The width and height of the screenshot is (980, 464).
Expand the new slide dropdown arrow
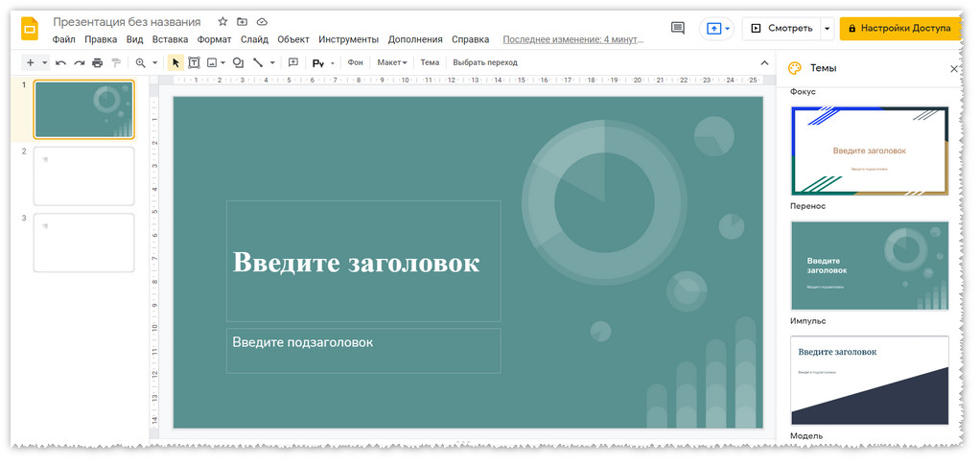point(44,63)
